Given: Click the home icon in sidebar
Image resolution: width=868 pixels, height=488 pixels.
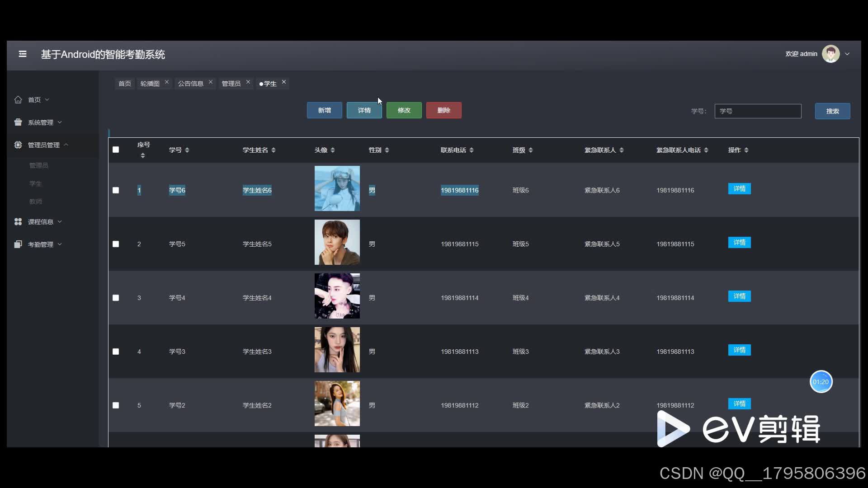Looking at the screenshot, I should [18, 100].
